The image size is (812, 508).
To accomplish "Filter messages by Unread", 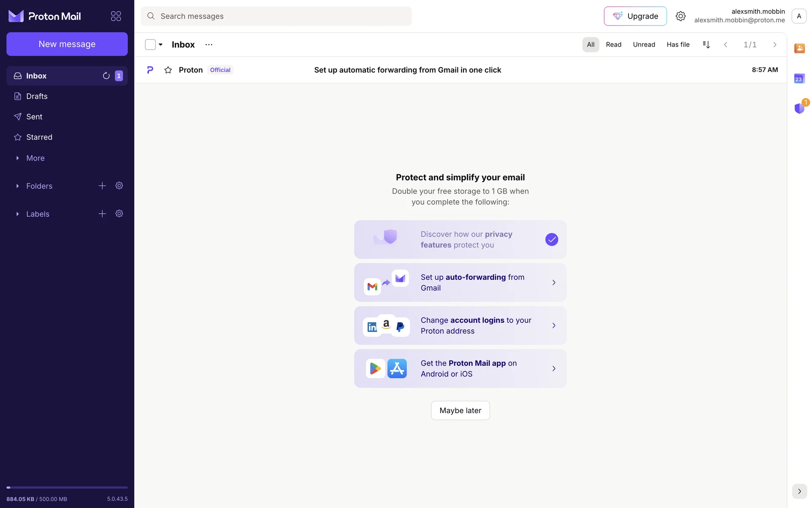I will 644,44.
